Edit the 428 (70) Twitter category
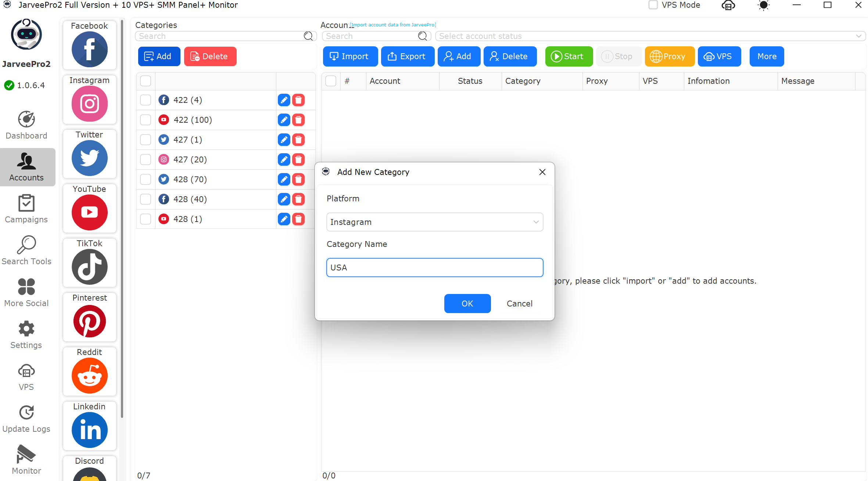 pos(284,179)
